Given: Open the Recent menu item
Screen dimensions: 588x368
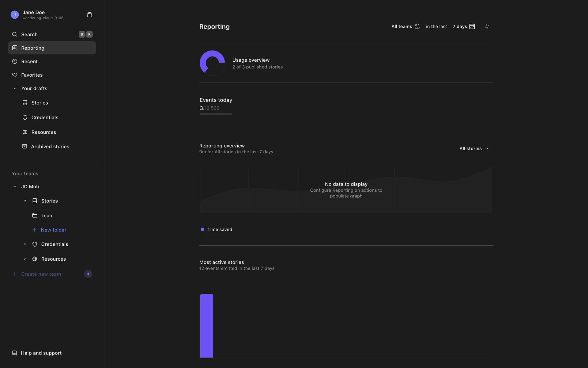Looking at the screenshot, I should (x=29, y=61).
